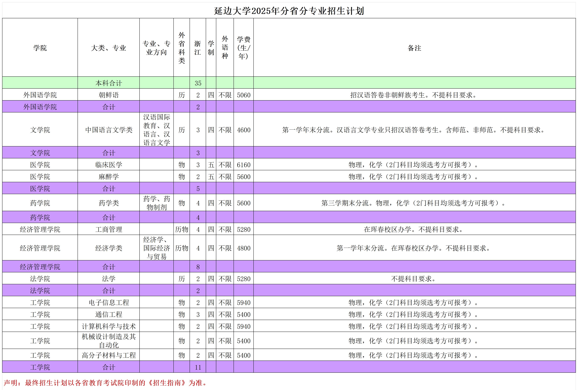Click the red 声明 disclaimer text
The width and height of the screenshot is (578, 392).
click(x=106, y=383)
